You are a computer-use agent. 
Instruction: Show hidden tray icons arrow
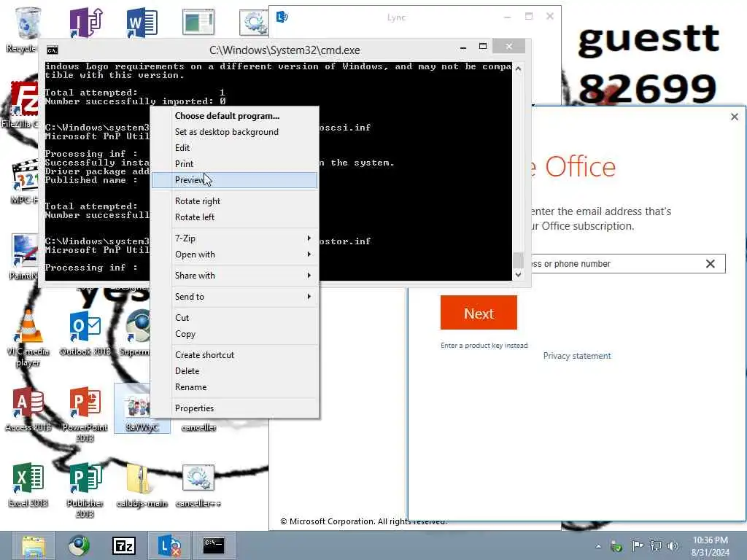click(x=598, y=546)
